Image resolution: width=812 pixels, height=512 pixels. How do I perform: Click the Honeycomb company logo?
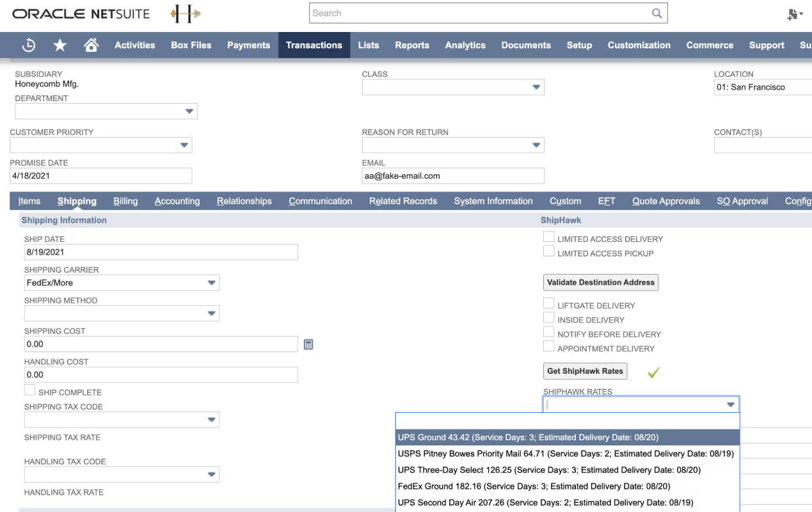coord(186,13)
